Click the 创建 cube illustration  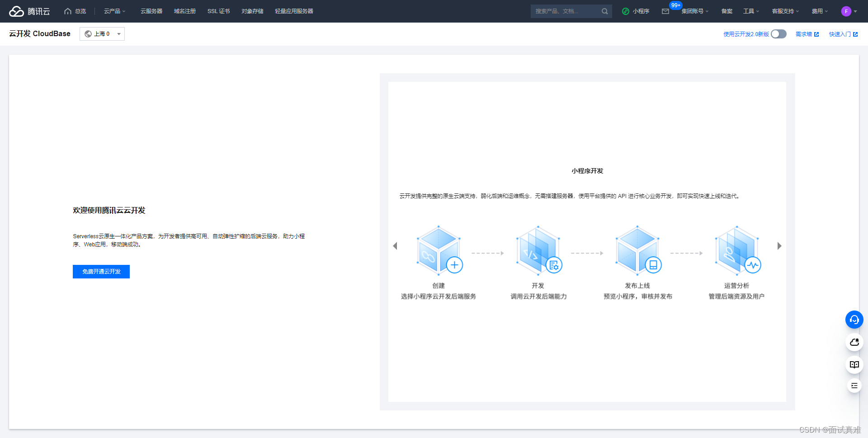click(x=439, y=250)
